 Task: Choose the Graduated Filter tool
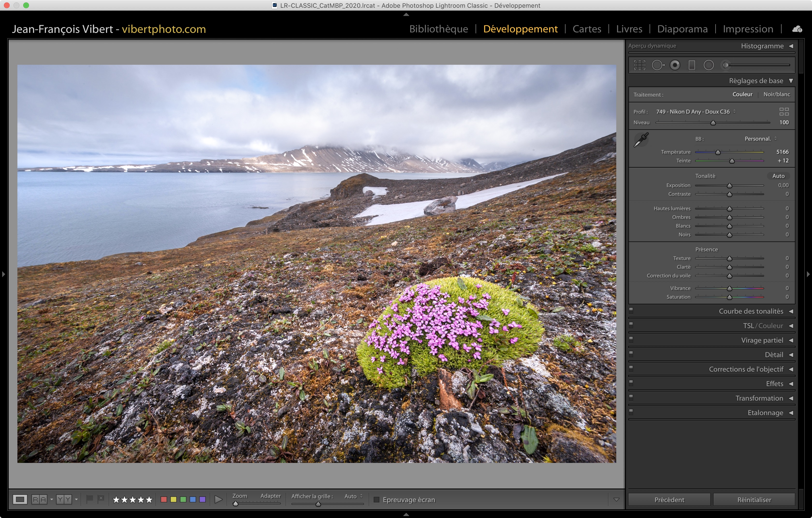pos(692,65)
